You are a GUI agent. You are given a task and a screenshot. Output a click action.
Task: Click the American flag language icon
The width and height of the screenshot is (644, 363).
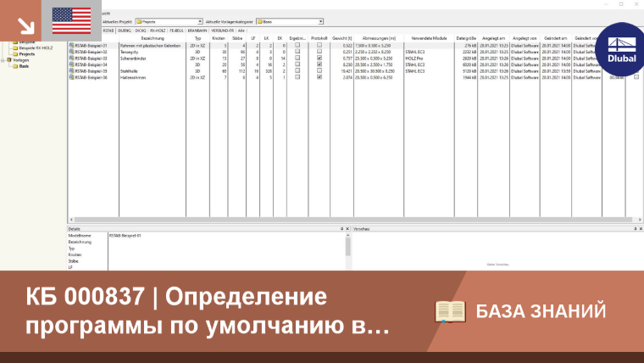pos(71,20)
